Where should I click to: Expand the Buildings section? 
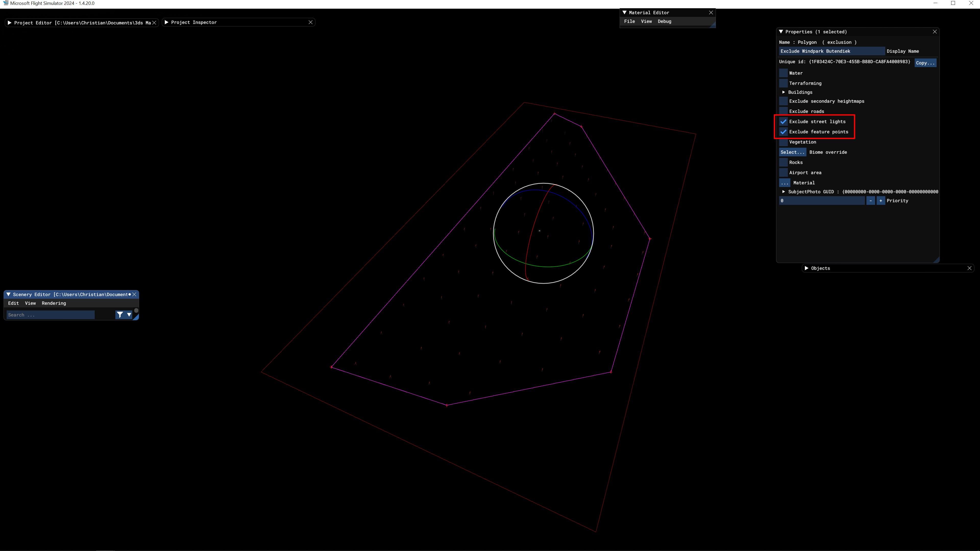click(784, 92)
